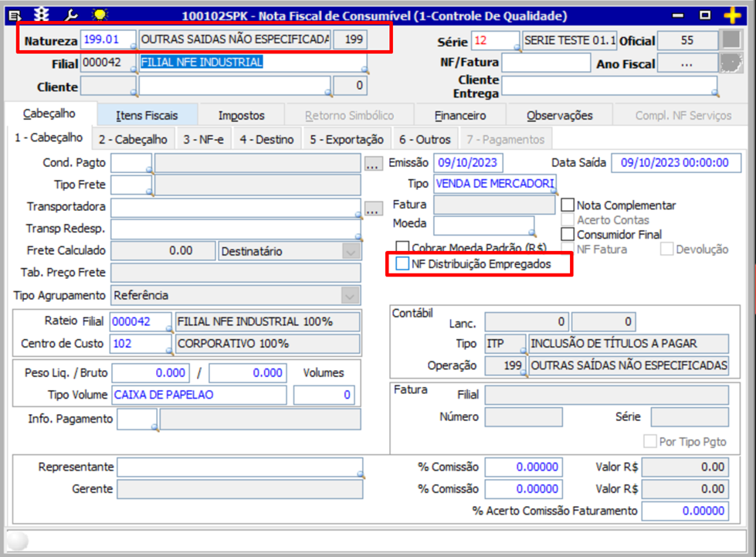
Task: Click the 7 - Pagamentos subtab
Action: 505,139
